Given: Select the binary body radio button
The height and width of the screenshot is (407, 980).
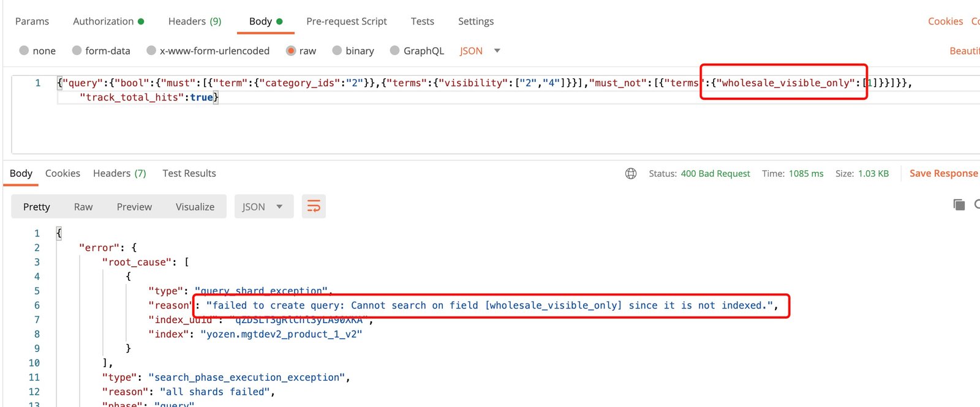Looking at the screenshot, I should click(337, 51).
